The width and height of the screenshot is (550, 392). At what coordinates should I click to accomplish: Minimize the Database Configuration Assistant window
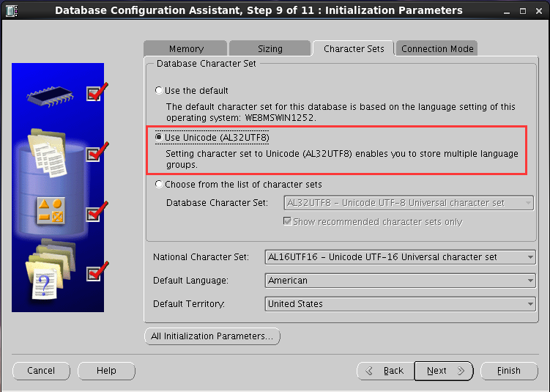[507, 12]
